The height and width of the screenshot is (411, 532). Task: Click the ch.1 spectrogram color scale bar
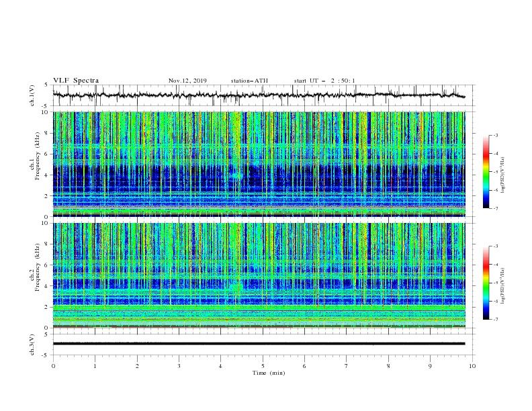(486, 172)
